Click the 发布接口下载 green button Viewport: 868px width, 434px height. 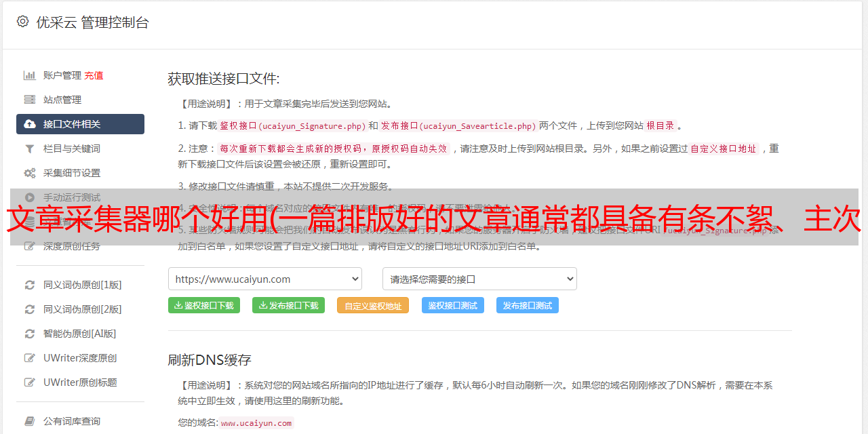click(x=288, y=305)
